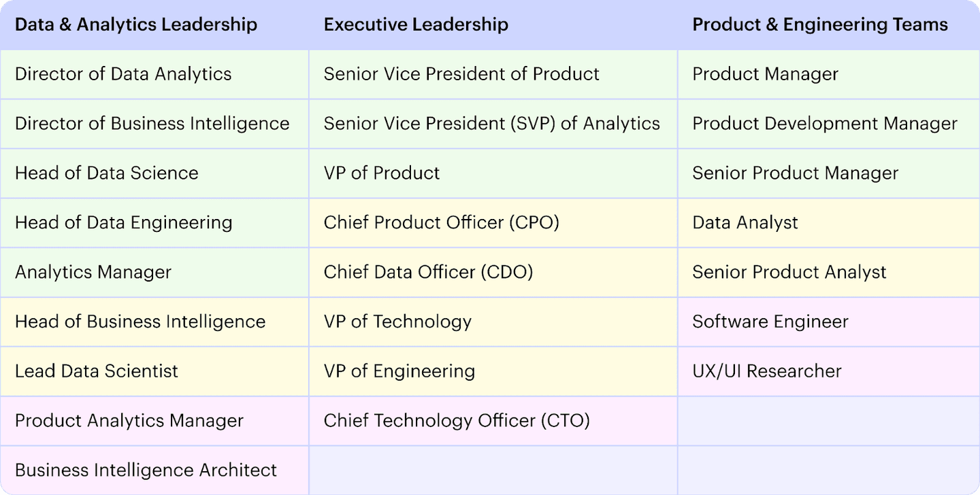Select Head of Data Science cell
980x495 pixels.
coord(107,173)
